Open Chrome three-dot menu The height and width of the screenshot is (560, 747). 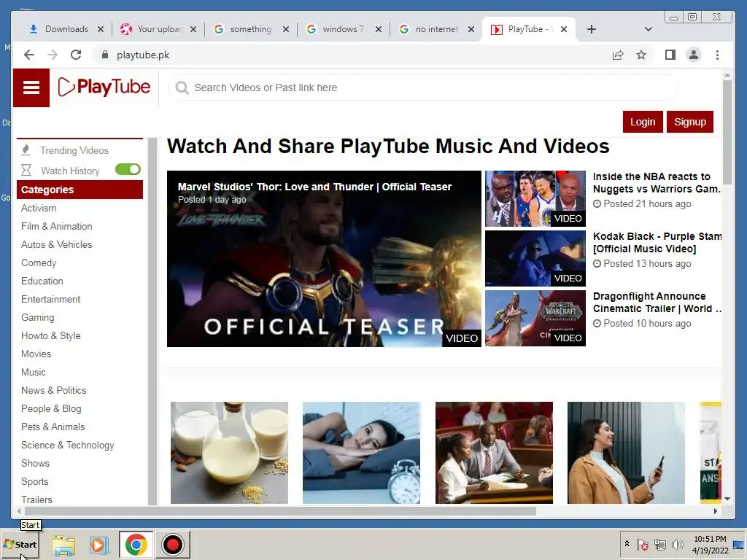click(717, 55)
